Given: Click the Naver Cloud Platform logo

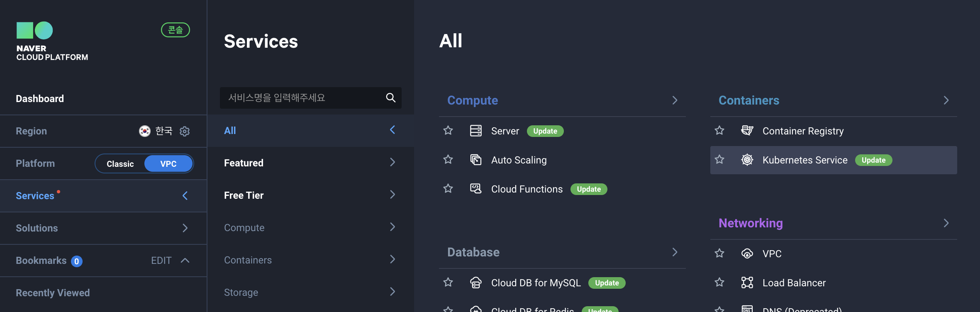Looking at the screenshot, I should 52,41.
